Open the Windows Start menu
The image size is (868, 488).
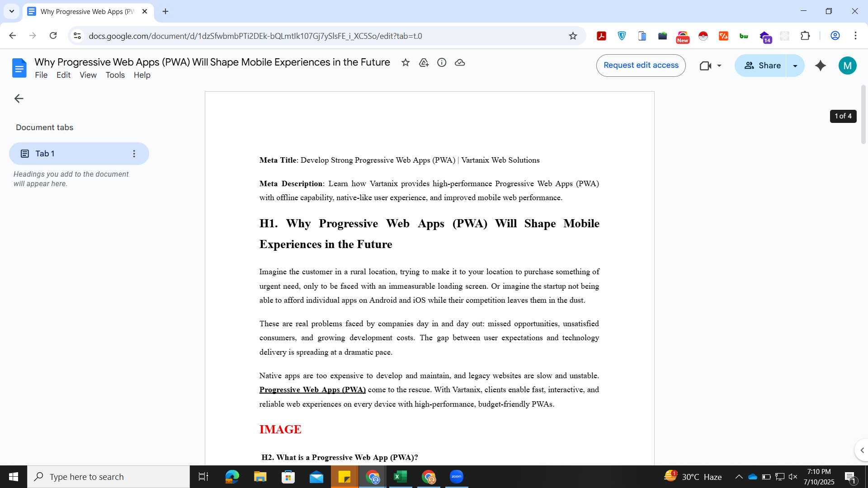click(x=14, y=477)
